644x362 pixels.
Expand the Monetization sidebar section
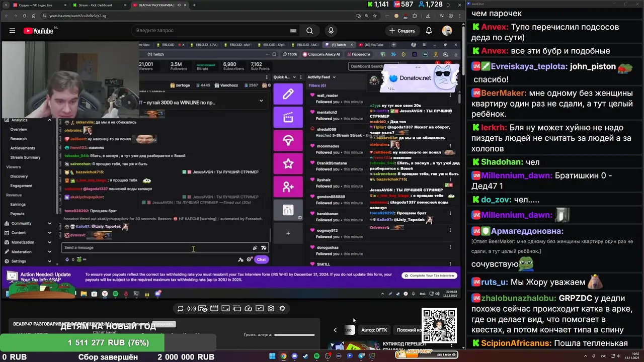(49, 242)
